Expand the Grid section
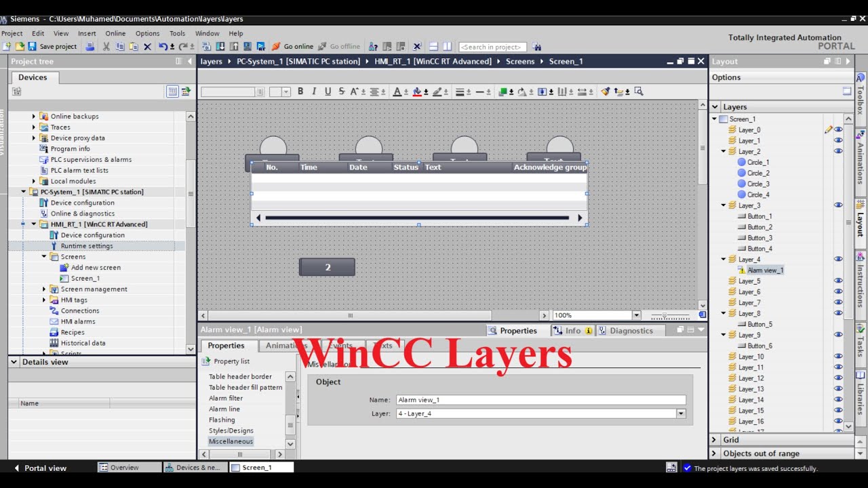The width and height of the screenshot is (868, 488). click(x=714, y=440)
